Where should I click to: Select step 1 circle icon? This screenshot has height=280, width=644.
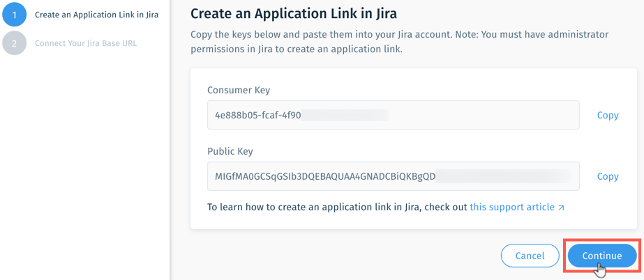click(x=14, y=15)
